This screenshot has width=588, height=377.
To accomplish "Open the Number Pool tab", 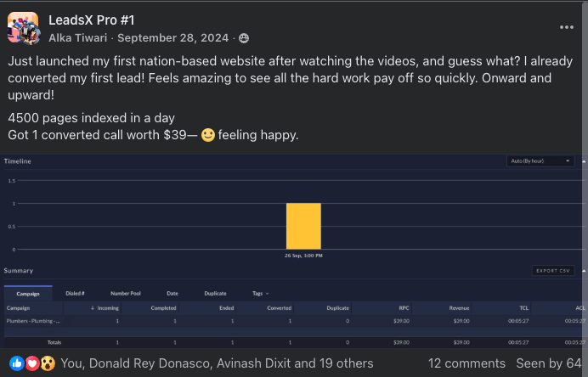I will point(124,293).
